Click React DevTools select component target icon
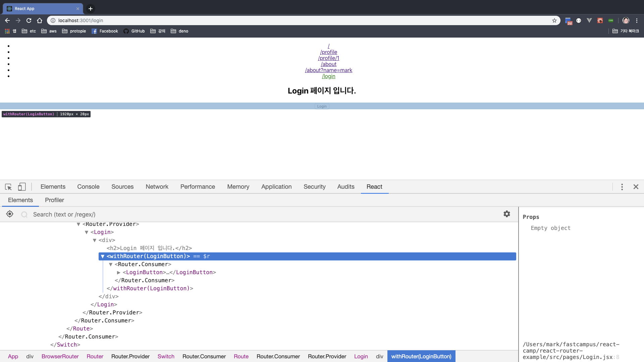Screen dimensions: 644x362 point(10,214)
